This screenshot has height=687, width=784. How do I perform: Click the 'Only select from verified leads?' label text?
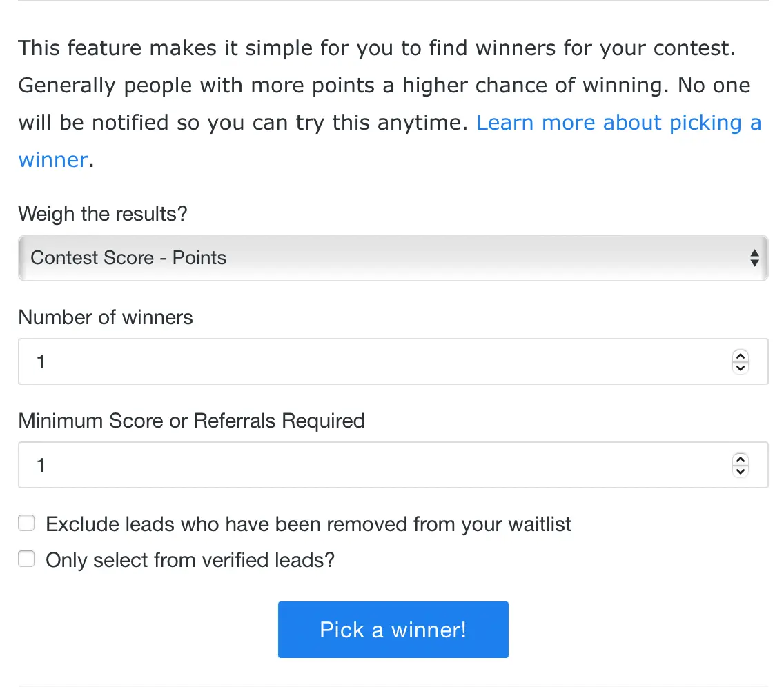coord(190,559)
